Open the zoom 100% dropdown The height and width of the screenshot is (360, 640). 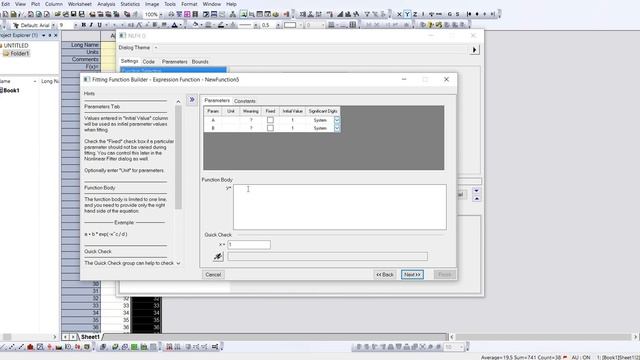point(161,15)
